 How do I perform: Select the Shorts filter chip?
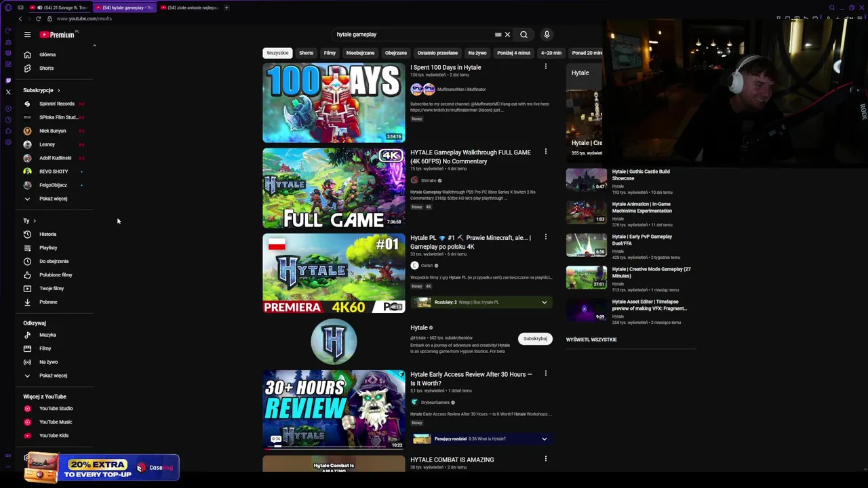306,53
